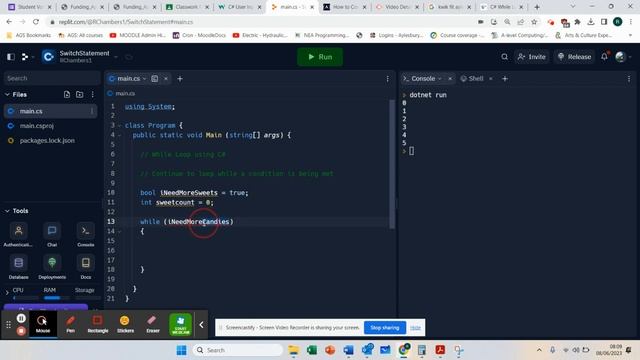
Task: Run the program with the green Run button
Action: (320, 57)
